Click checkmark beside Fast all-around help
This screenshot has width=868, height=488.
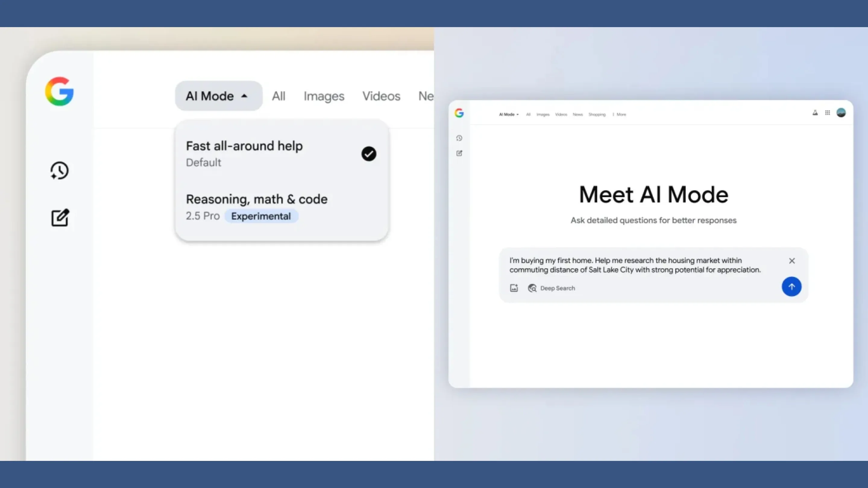coord(369,154)
